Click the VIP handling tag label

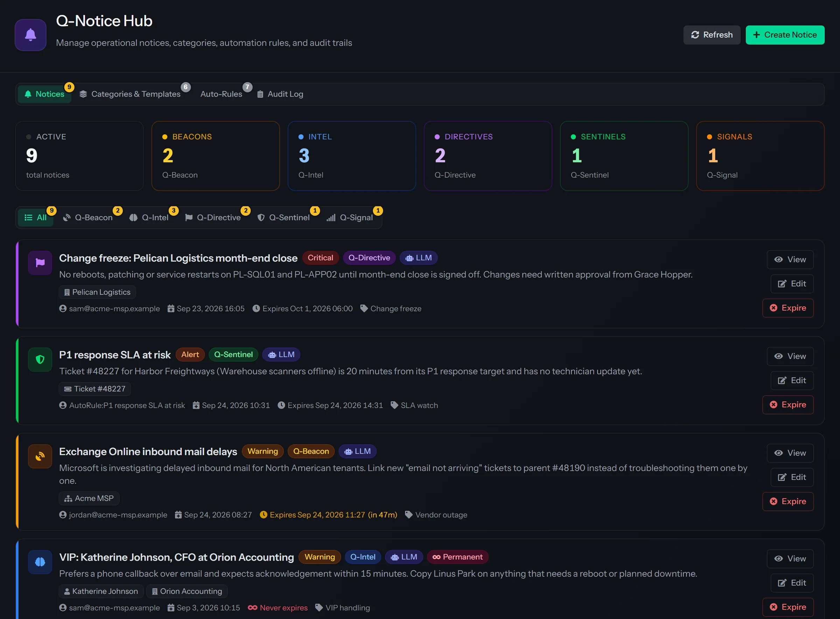pyautogui.click(x=342, y=607)
